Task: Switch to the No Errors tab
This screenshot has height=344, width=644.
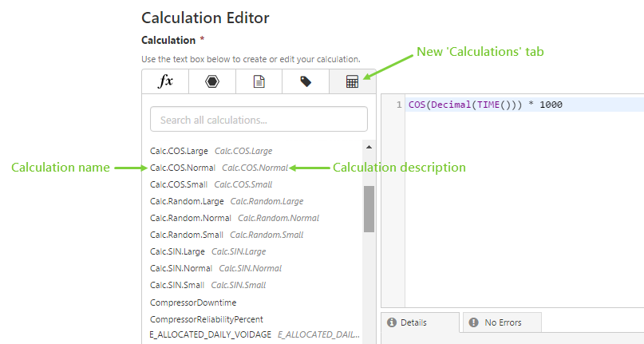Action: [x=503, y=322]
